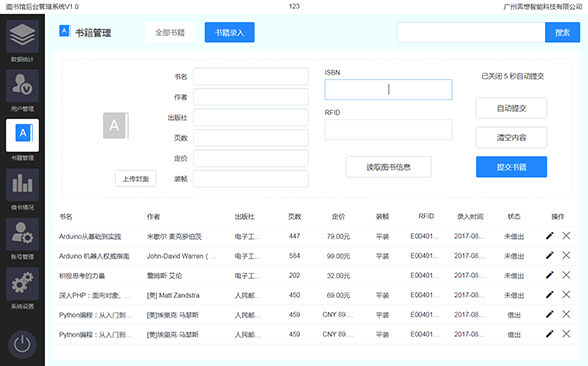The image size is (588, 366).
Task: Click author 米歇尔·麦克罗伯茨 cell
Action: pyautogui.click(x=174, y=236)
